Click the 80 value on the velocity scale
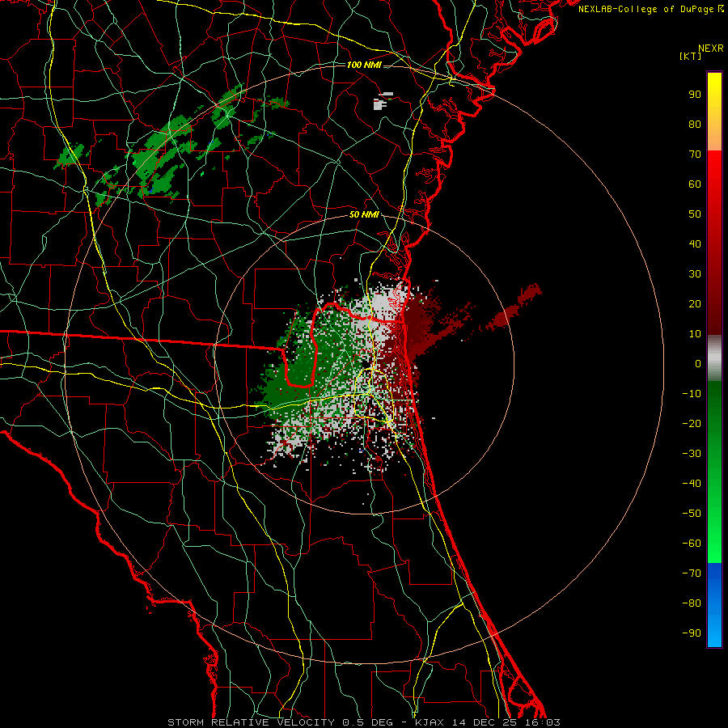This screenshot has width=728, height=728. 695,124
